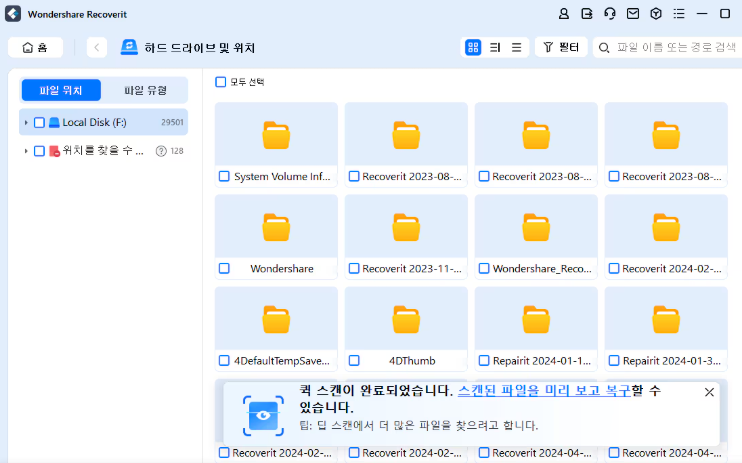Image resolution: width=742 pixels, height=463 pixels.
Task: Tick the System Volume Inf... checkbox
Action: tap(224, 176)
